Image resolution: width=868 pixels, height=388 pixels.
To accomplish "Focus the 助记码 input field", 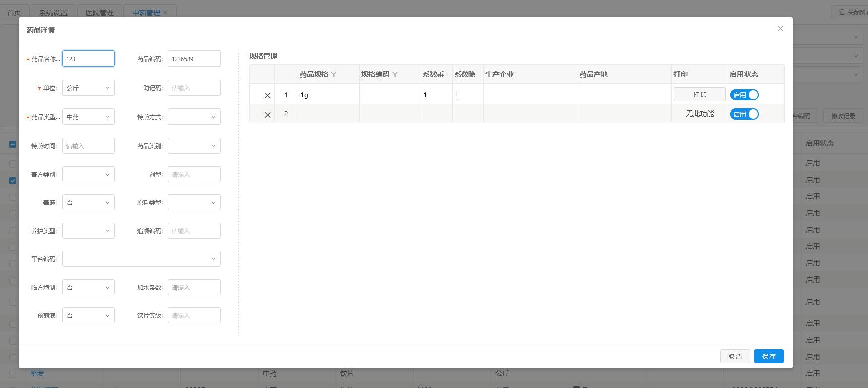I will (194, 88).
